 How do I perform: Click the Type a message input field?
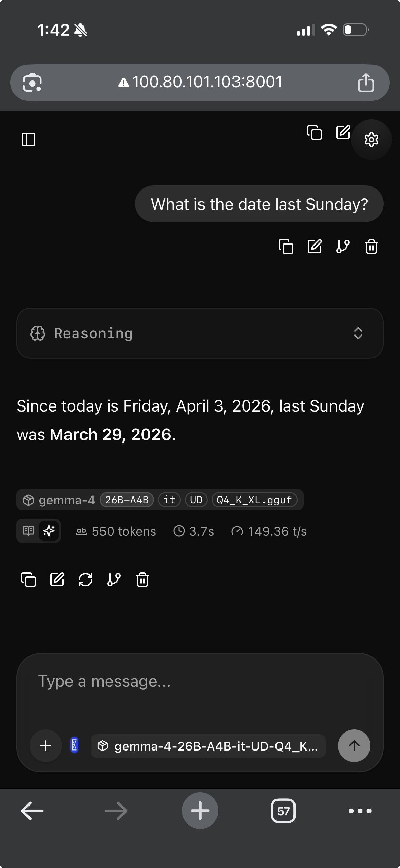click(200, 689)
